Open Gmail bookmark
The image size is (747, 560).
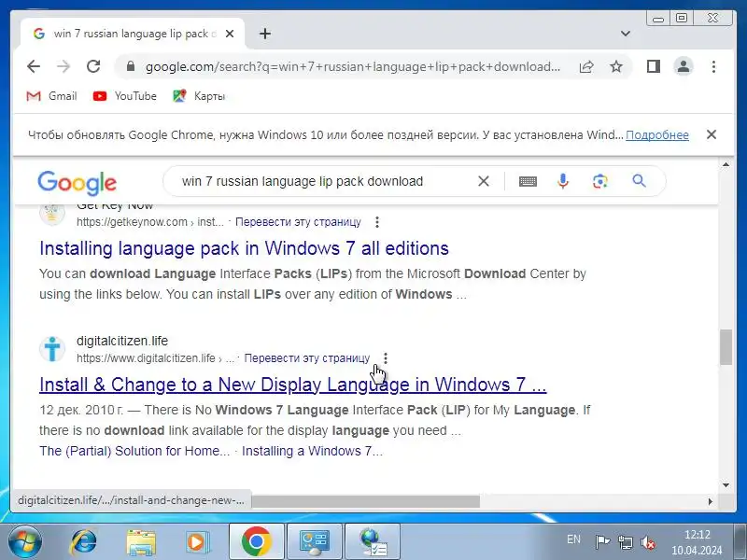[x=51, y=96]
